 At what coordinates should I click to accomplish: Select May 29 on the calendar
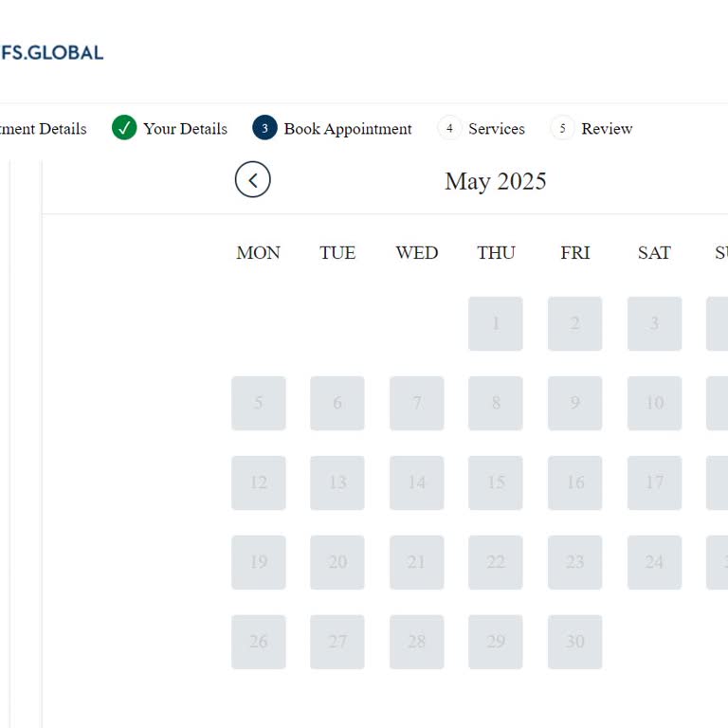click(496, 642)
